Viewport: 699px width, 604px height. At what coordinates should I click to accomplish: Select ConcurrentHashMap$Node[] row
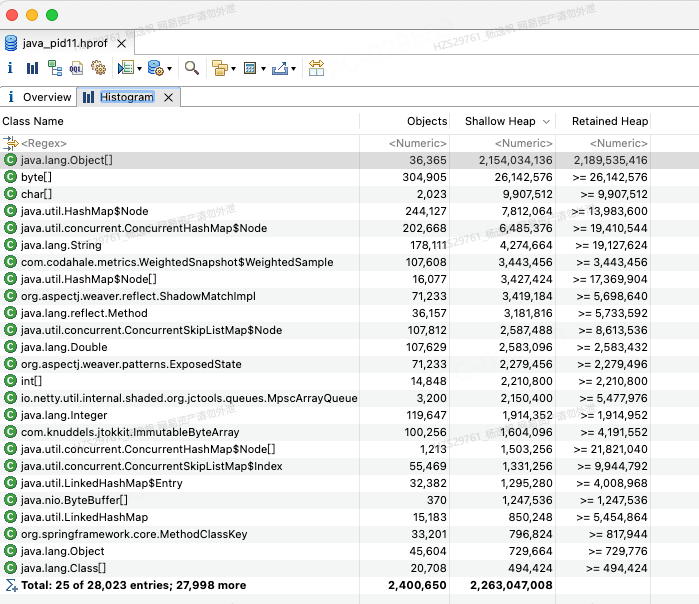pos(350,449)
